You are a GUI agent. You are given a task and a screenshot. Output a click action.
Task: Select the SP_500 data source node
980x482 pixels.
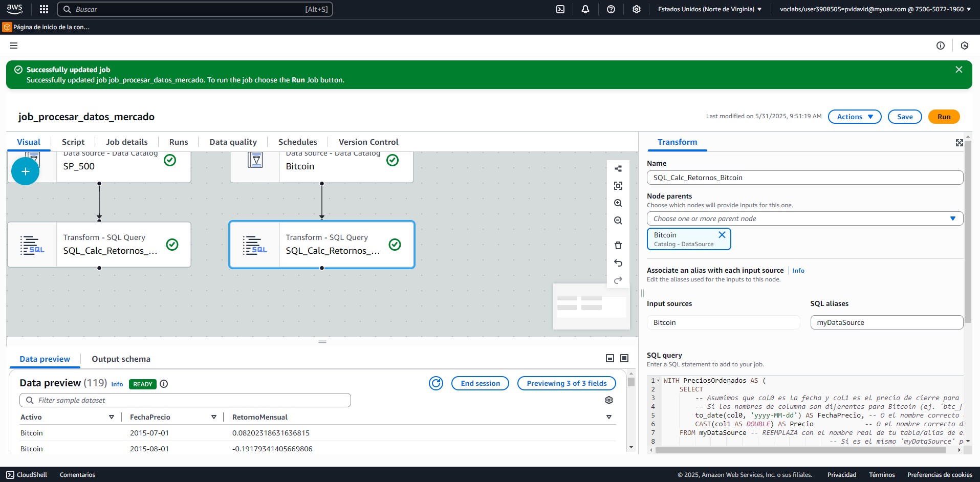pos(99,167)
